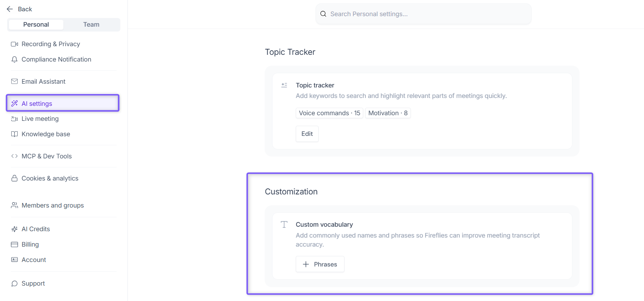Add Phrases to custom vocabulary

tap(320, 264)
